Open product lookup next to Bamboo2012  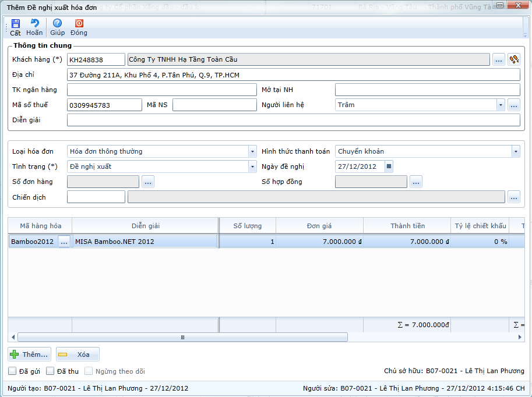(64, 242)
